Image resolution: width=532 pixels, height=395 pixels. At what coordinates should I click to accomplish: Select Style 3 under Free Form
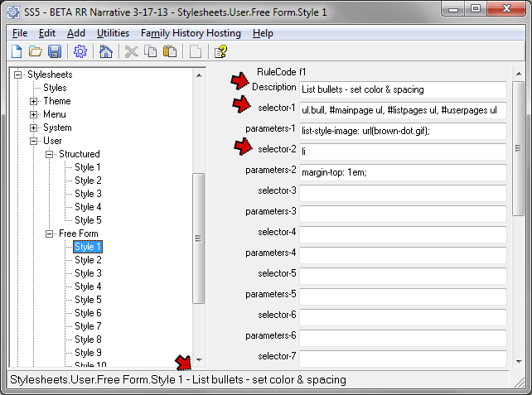[x=88, y=273]
